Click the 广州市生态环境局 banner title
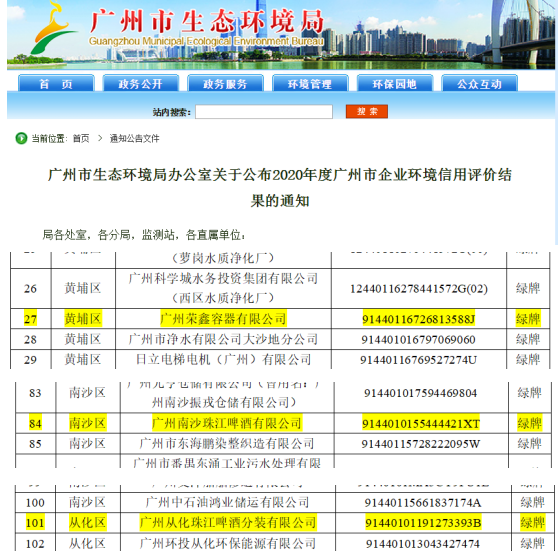 (207, 21)
